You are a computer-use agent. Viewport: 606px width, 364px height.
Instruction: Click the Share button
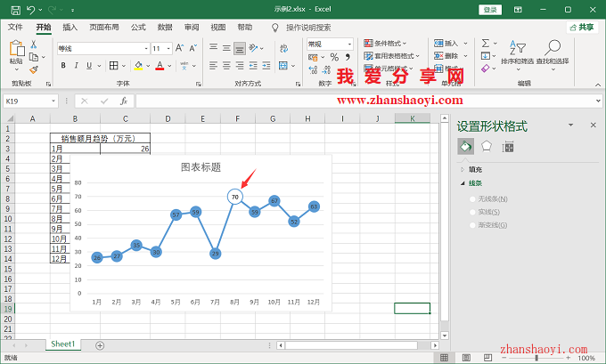(x=583, y=28)
